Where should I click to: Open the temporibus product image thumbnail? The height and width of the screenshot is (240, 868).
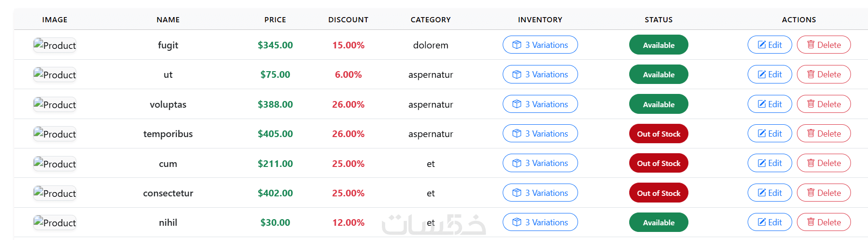[54, 134]
